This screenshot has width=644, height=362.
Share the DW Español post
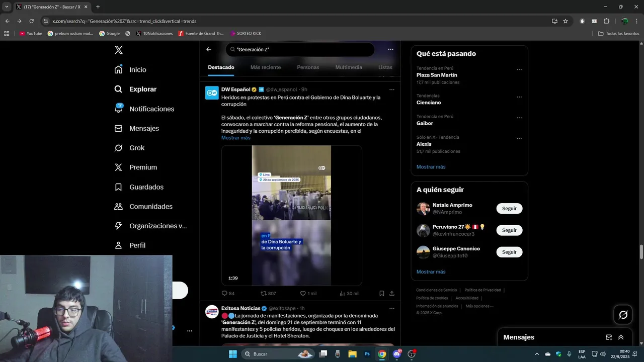392,293
